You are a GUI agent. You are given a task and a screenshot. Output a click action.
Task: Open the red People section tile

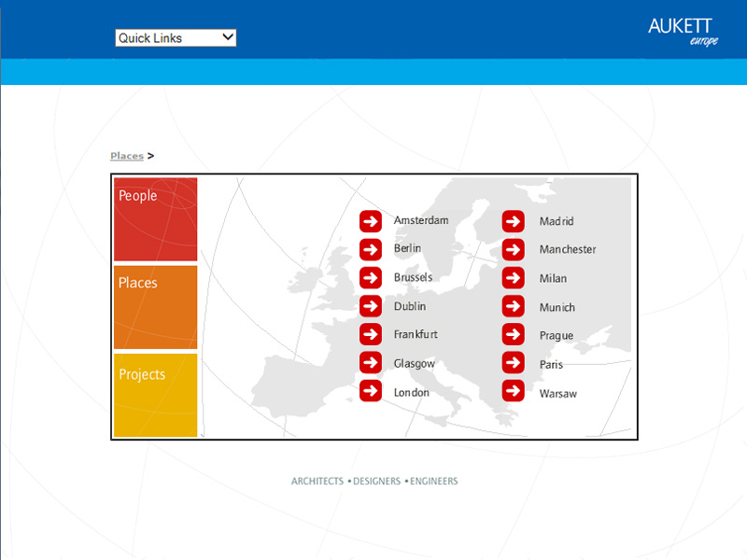click(x=155, y=219)
